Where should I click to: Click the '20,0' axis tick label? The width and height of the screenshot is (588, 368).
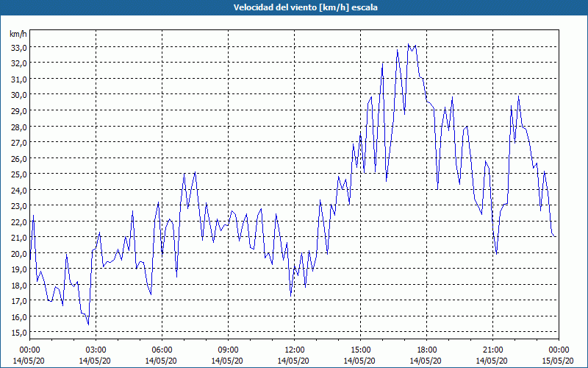click(18, 253)
